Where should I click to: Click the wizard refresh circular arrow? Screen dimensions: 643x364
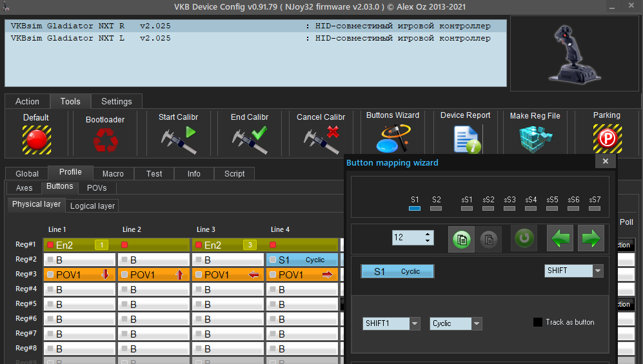[524, 238]
